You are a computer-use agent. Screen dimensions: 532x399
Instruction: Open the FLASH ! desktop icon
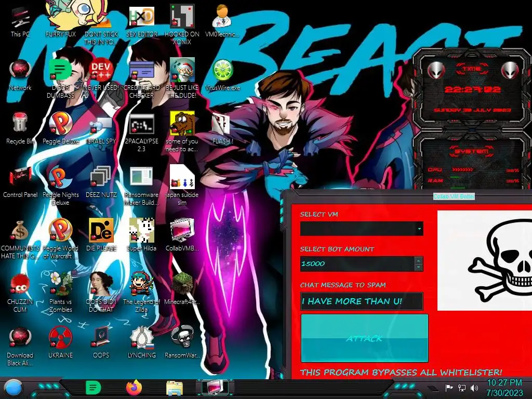pyautogui.click(x=222, y=128)
